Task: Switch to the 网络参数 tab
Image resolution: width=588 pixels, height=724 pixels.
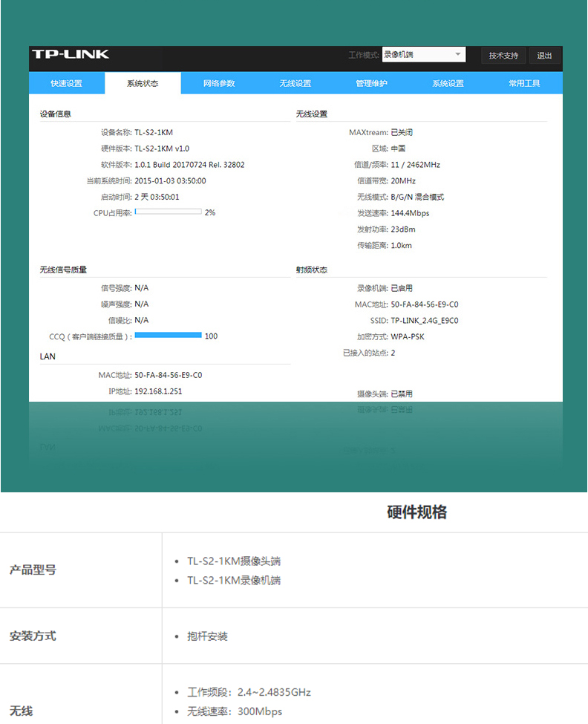Action: [x=219, y=83]
